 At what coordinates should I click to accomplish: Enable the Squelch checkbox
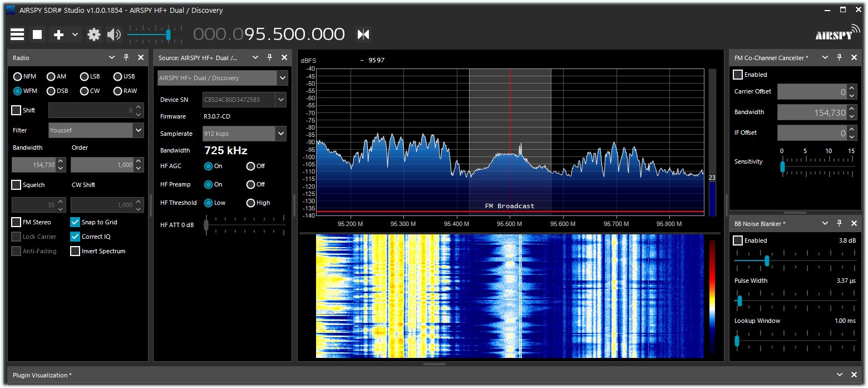tap(16, 185)
